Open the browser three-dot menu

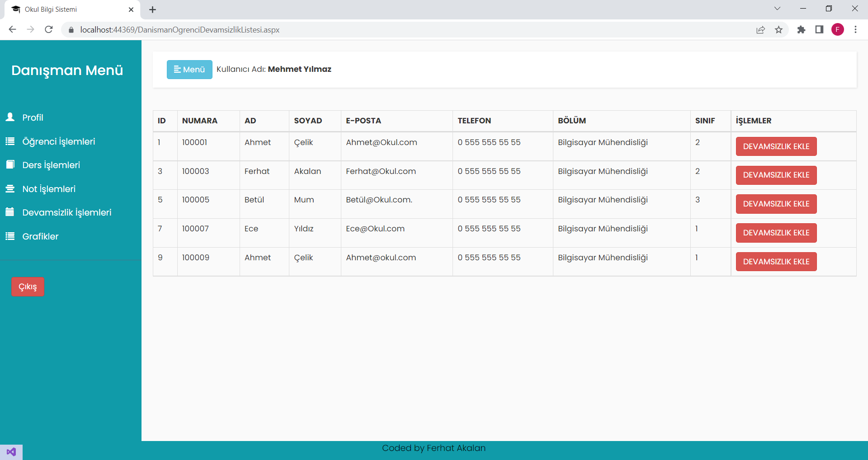pos(856,29)
